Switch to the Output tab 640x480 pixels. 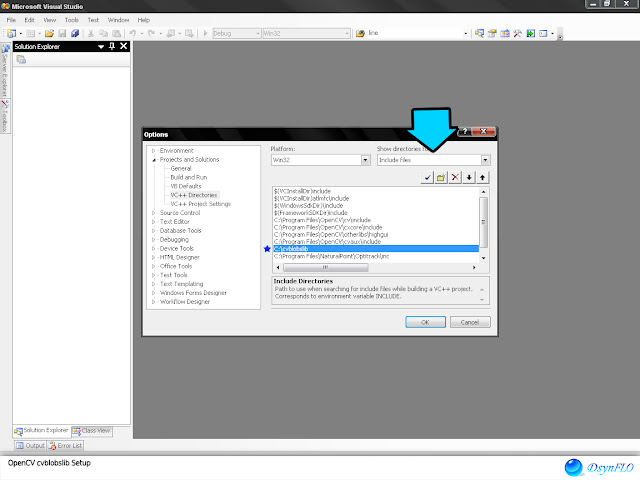tap(30, 446)
